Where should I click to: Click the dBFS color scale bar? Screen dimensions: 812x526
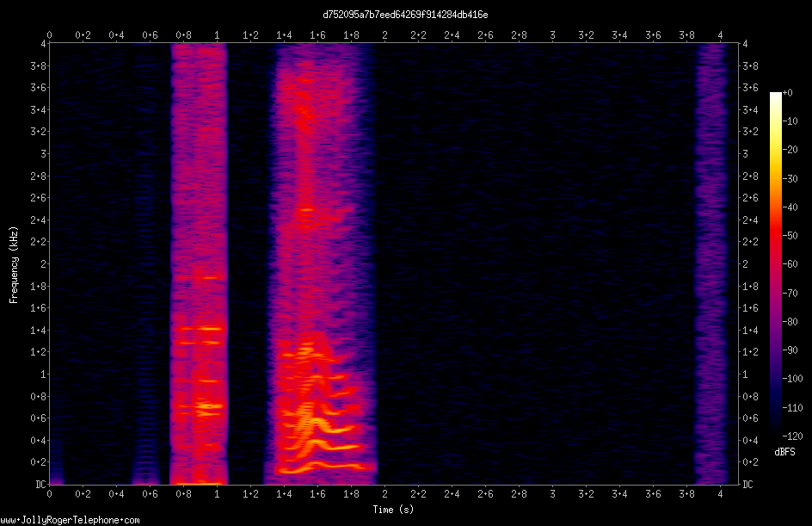tap(775, 264)
